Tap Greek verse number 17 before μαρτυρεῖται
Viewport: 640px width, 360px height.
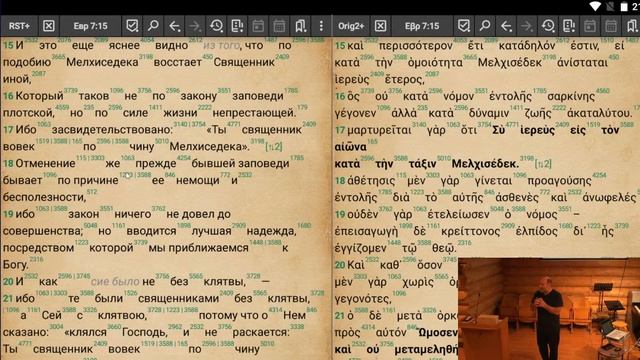pyautogui.click(x=340, y=130)
